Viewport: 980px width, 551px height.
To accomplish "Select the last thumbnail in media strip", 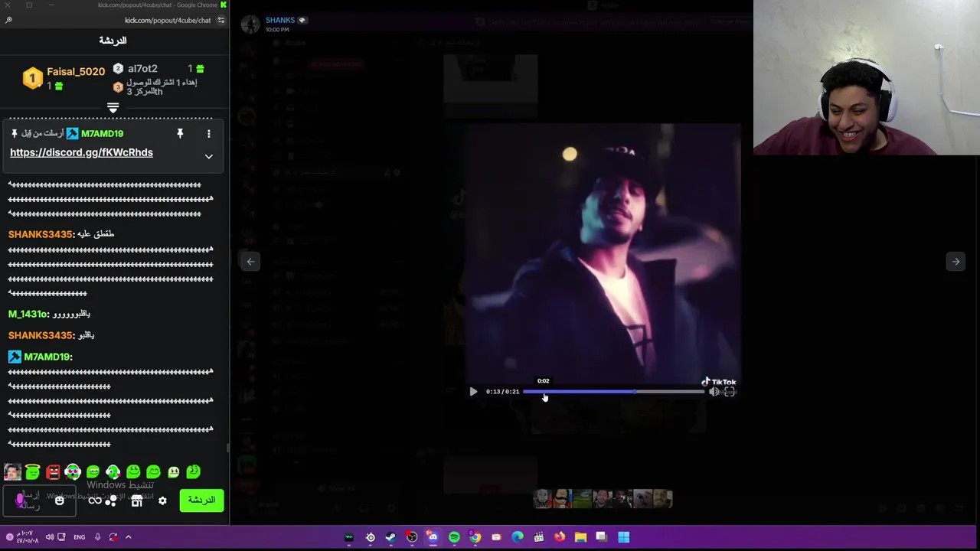I will tap(663, 499).
